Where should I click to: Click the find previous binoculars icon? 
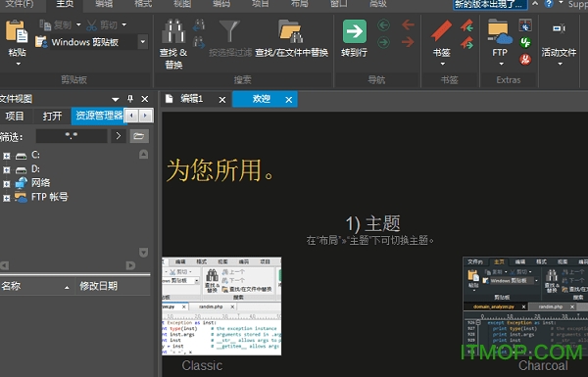[199, 25]
